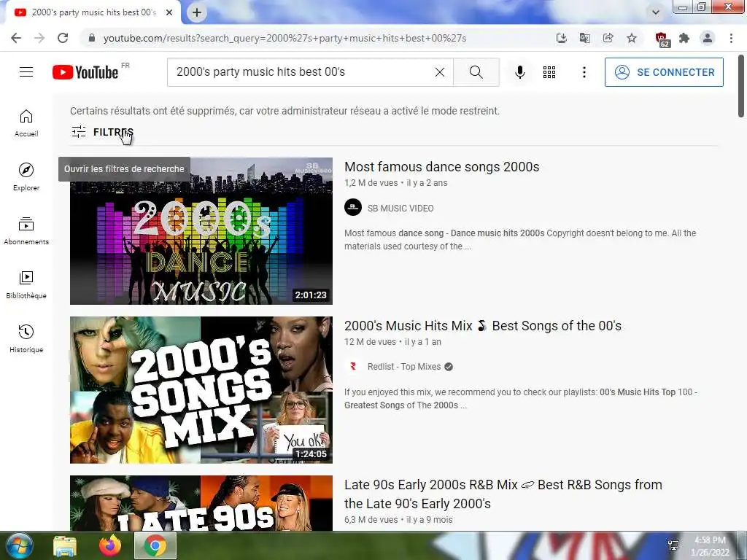Go to YouTube home via the logo
Screen dimensions: 747x560
(86, 72)
